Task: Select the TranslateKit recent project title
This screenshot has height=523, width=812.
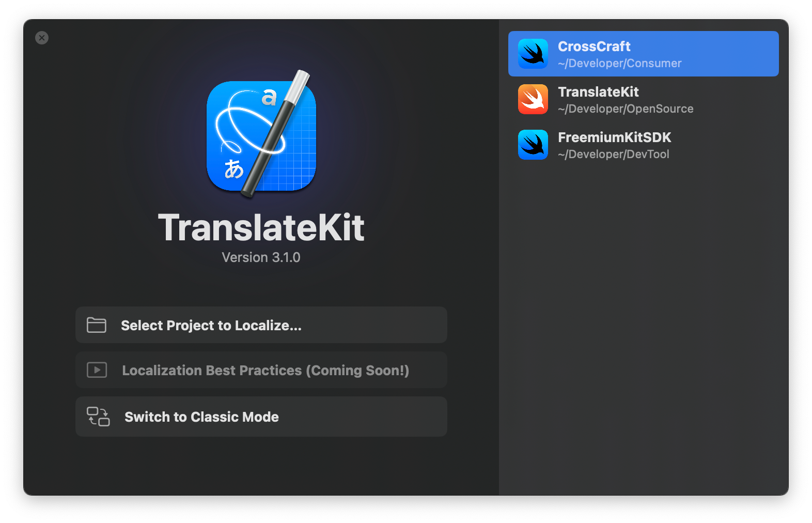Action: [x=598, y=92]
